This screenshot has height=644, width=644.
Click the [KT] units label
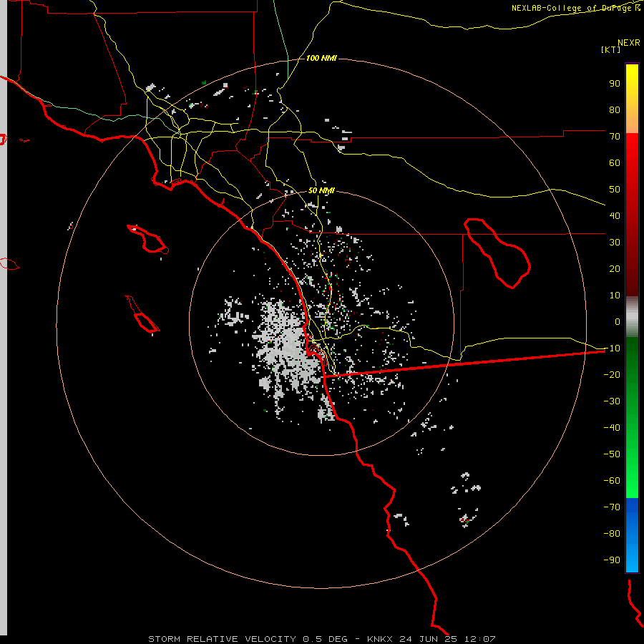610,49
